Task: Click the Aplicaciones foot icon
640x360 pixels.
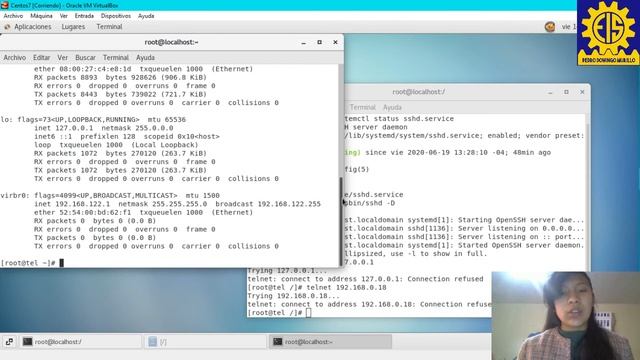Action: [7, 27]
